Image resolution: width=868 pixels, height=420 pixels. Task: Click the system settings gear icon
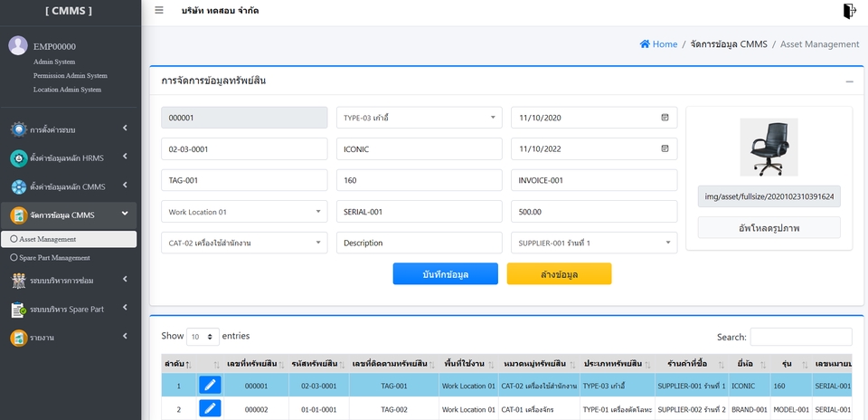19,129
